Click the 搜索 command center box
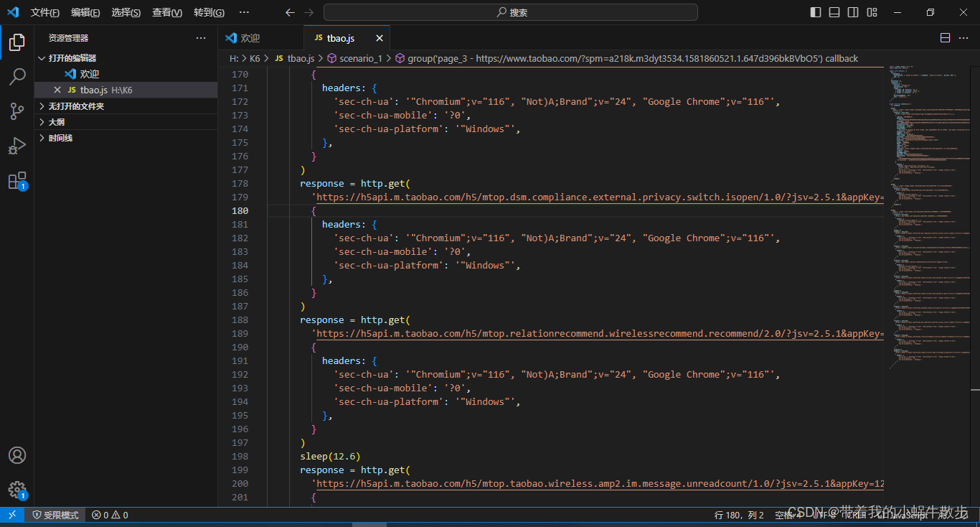Image resolution: width=980 pixels, height=527 pixels. tap(511, 12)
